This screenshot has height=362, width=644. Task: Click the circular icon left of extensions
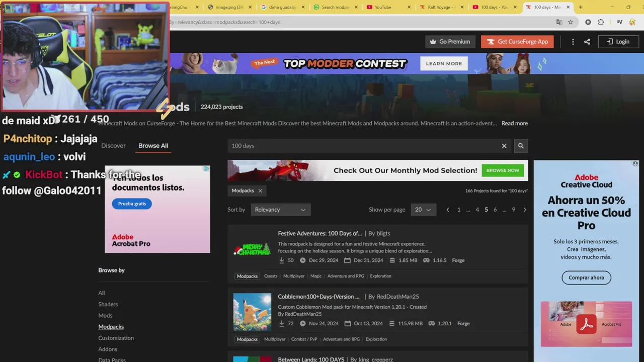[x=588, y=22]
